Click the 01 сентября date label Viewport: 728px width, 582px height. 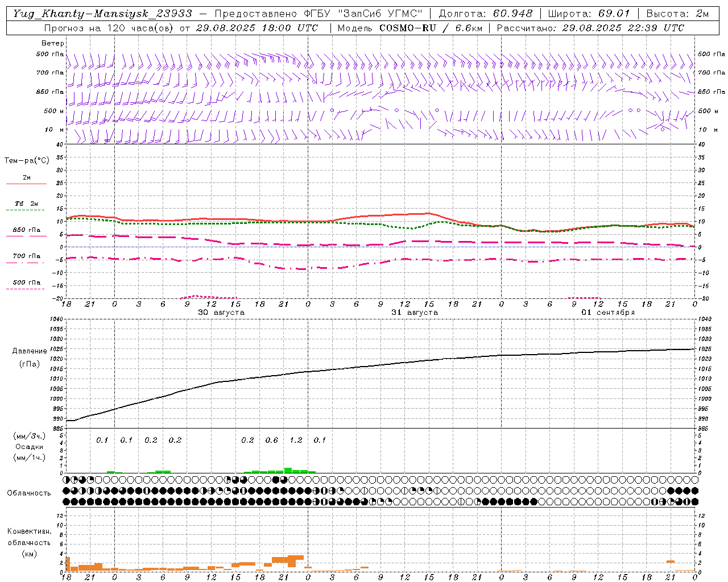[608, 313]
